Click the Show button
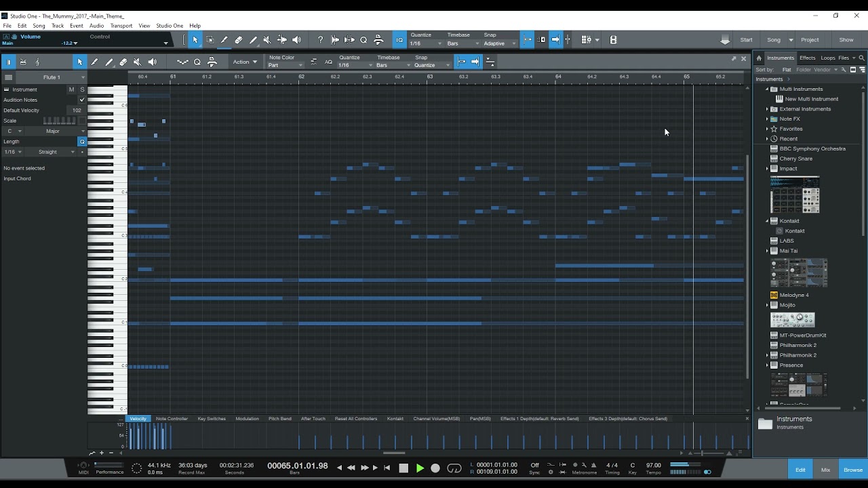868x488 pixels. pos(846,40)
